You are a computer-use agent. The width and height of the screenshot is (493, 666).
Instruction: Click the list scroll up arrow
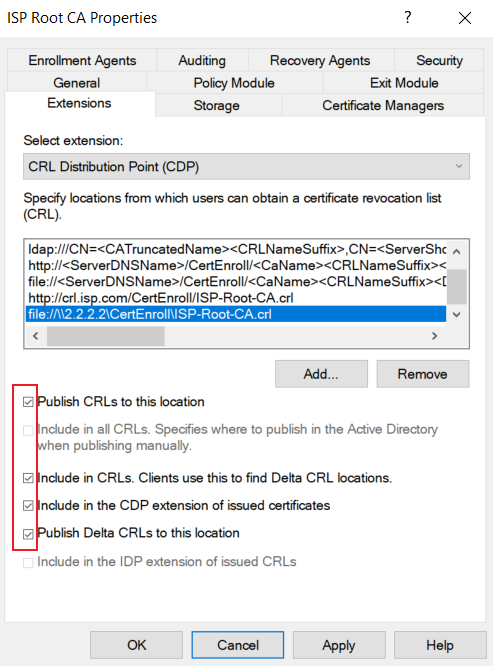pos(457,251)
